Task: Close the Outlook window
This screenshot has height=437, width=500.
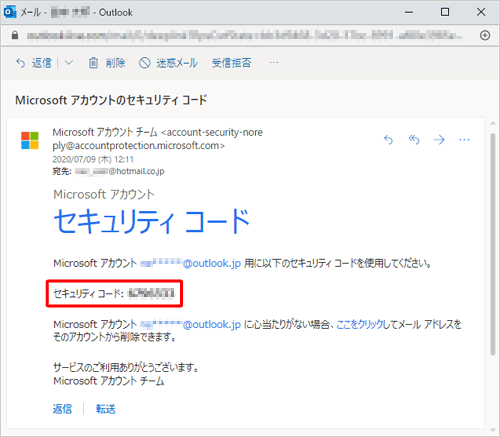Action: 481,12
